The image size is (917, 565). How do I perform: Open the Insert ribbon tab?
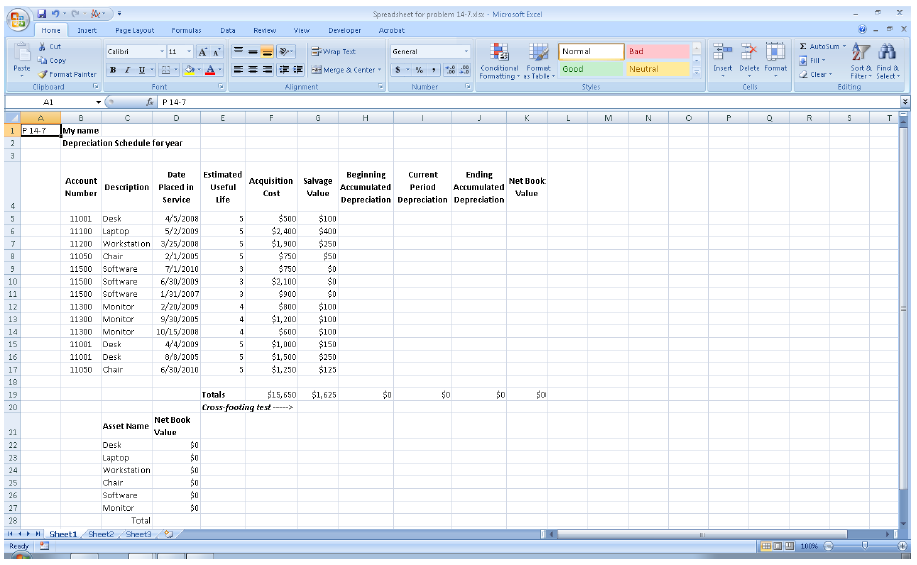[x=87, y=30]
